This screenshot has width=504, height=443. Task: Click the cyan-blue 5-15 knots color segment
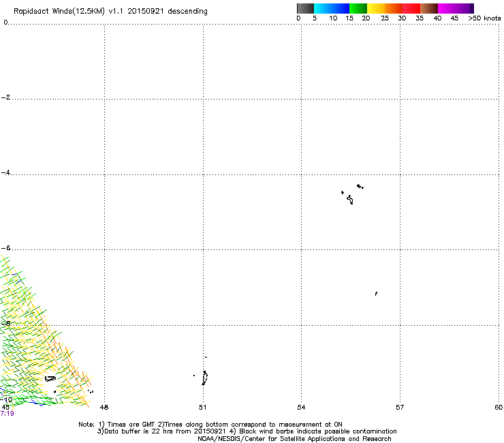click(332, 8)
